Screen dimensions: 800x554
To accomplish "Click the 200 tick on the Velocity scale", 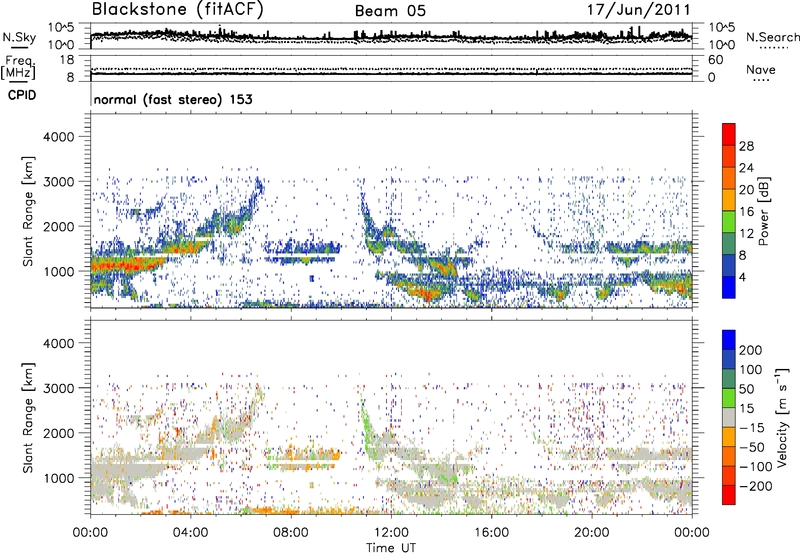I will pyautogui.click(x=751, y=350).
